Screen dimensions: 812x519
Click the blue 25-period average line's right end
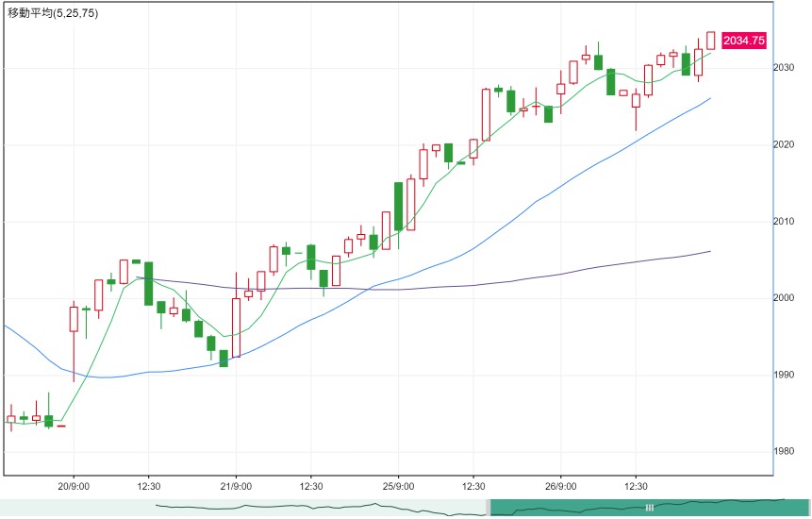coord(709,98)
